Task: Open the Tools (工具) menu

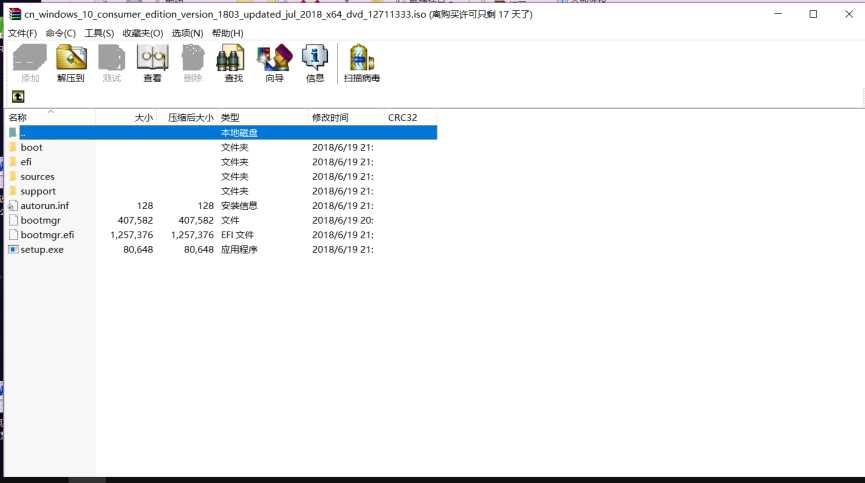Action: click(x=99, y=33)
